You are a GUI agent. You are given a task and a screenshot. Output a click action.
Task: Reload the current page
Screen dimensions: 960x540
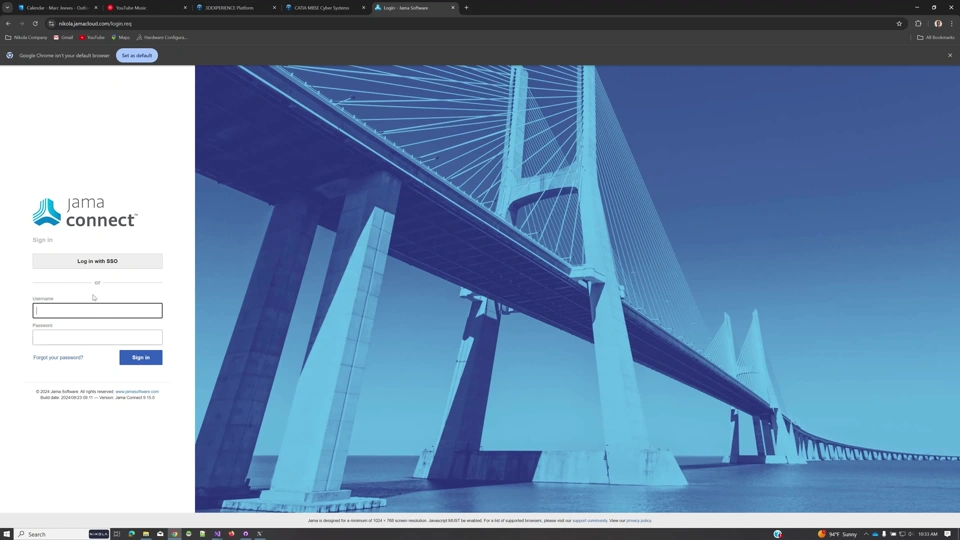(x=35, y=23)
